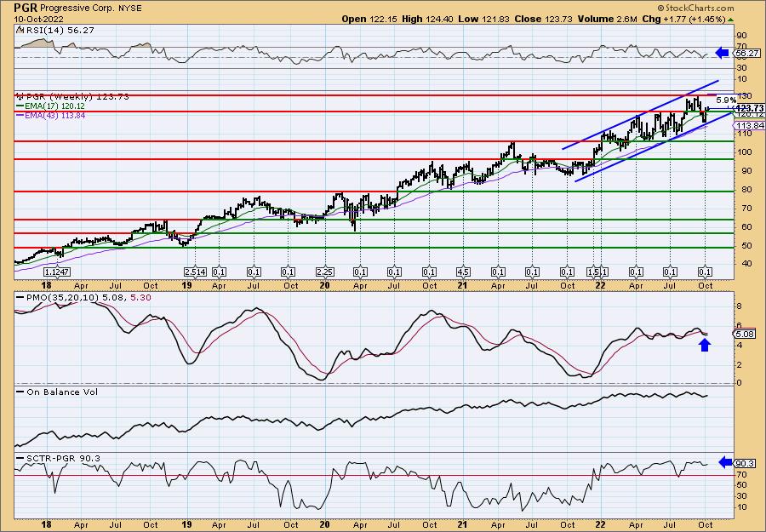Click the 8 label on the PMO axis
Image resolution: width=766 pixels, height=532 pixels.
pos(739,306)
